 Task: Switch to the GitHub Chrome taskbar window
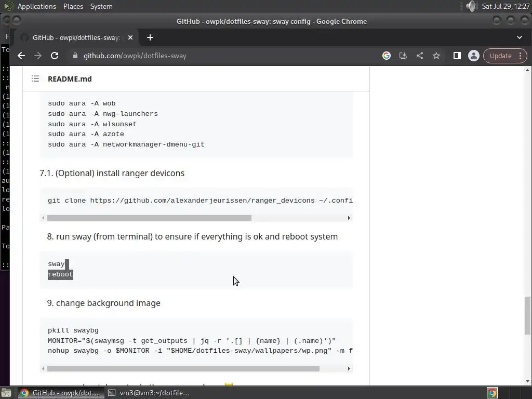pos(60,393)
